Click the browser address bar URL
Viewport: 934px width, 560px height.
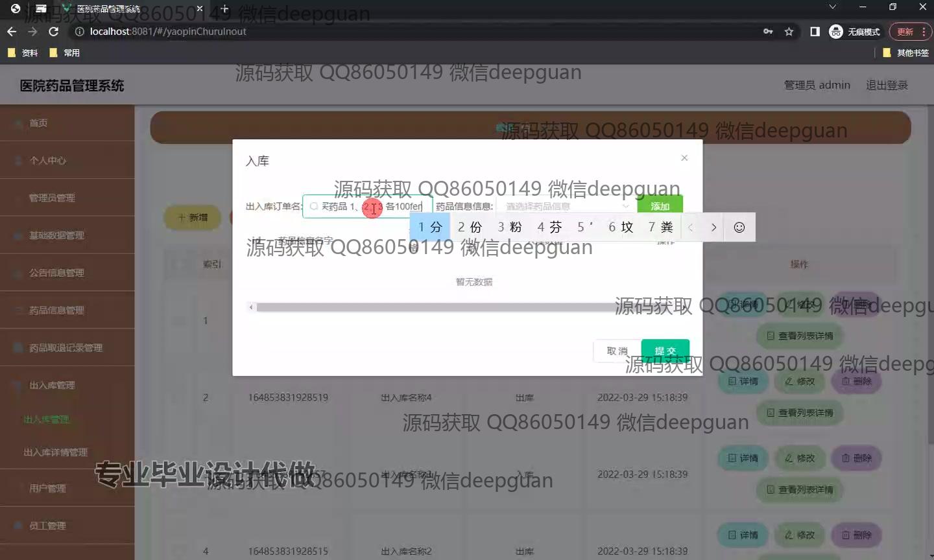168,31
